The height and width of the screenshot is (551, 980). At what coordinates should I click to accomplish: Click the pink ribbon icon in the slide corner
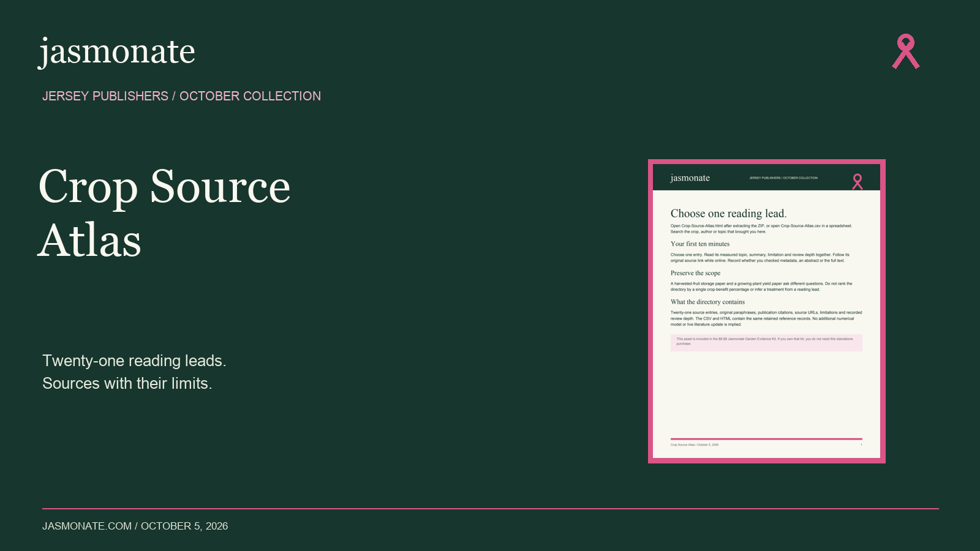(x=906, y=51)
